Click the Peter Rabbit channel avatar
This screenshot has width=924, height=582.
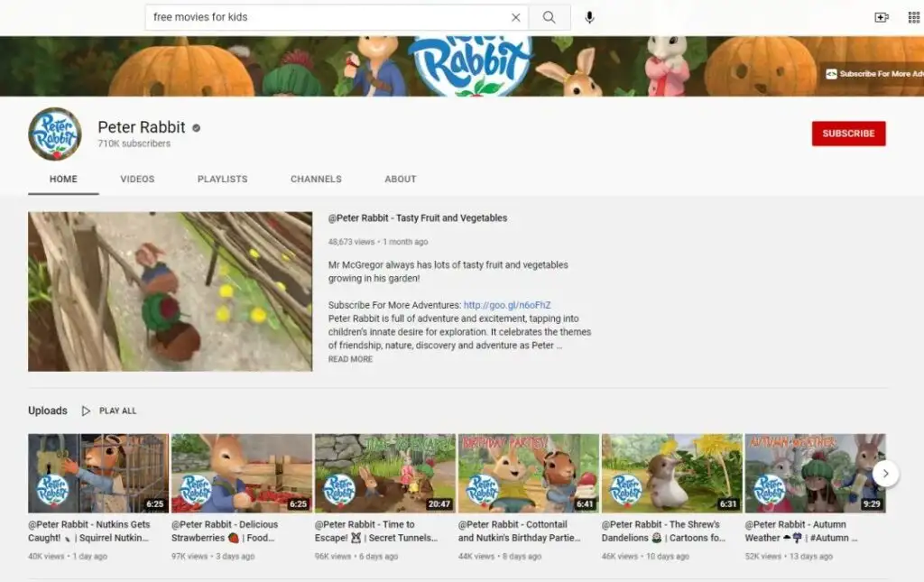coord(55,134)
